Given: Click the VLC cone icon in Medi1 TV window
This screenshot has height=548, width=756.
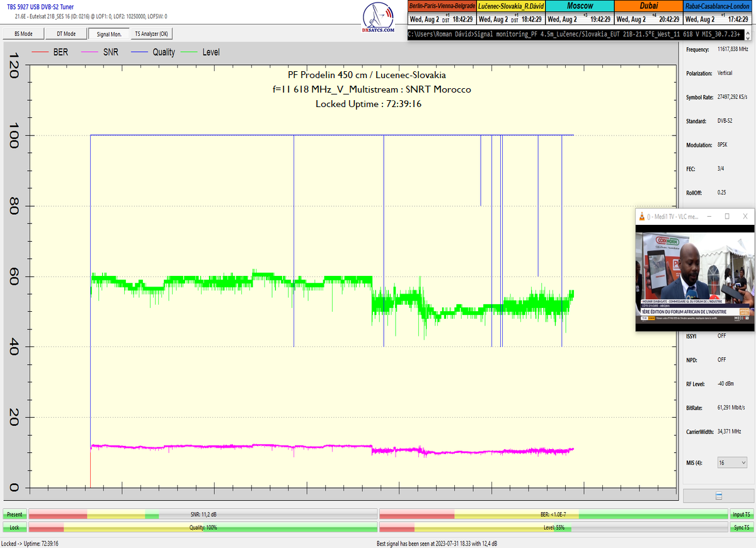Looking at the screenshot, I should [x=641, y=216].
